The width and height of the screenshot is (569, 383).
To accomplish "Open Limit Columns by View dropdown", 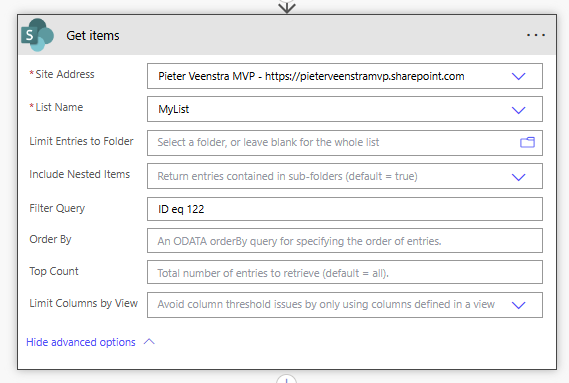I will coord(518,305).
